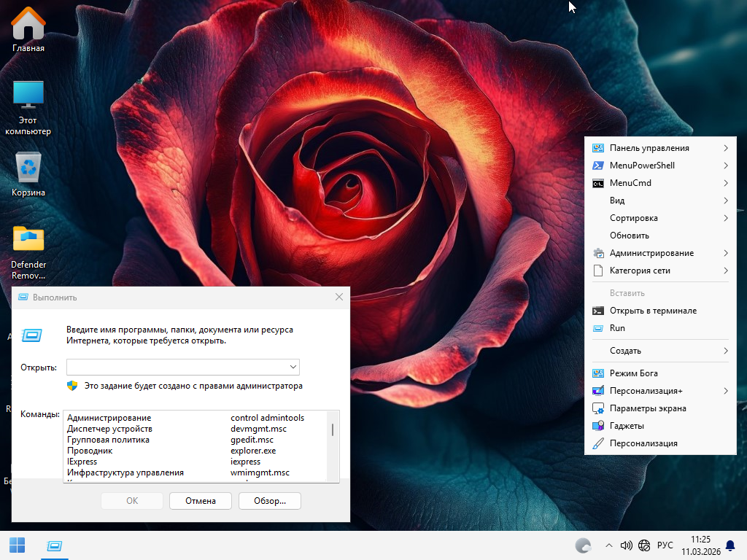This screenshot has height=560, width=747.
Task: Select Обновить in the context menu
Action: [629, 236]
